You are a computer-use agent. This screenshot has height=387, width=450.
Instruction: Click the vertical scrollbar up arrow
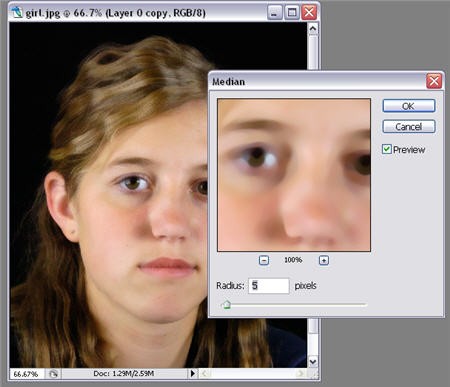click(313, 29)
